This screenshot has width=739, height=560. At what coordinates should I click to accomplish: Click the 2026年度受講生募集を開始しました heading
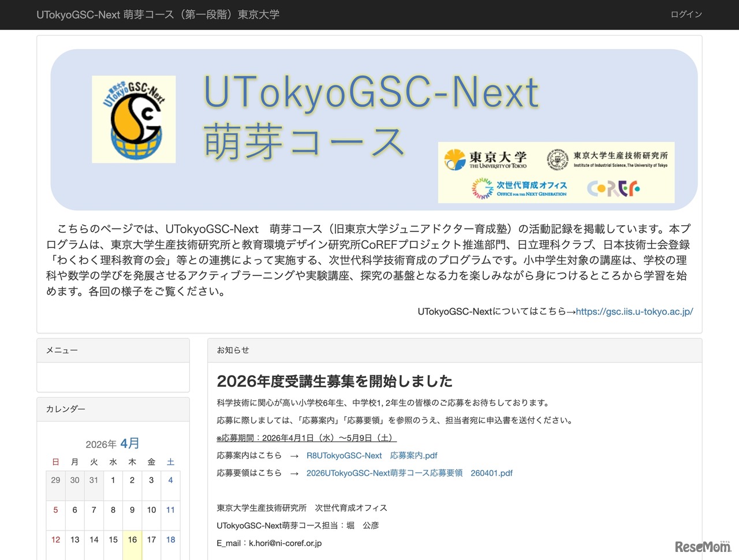pos(334,382)
